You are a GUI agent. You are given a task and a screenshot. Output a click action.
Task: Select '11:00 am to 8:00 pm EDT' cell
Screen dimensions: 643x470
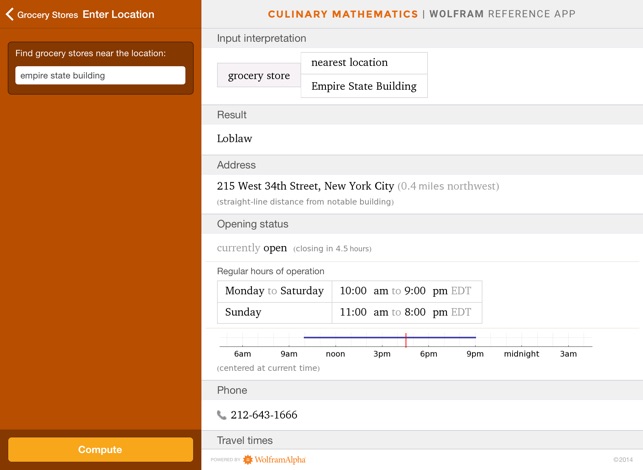tap(407, 313)
